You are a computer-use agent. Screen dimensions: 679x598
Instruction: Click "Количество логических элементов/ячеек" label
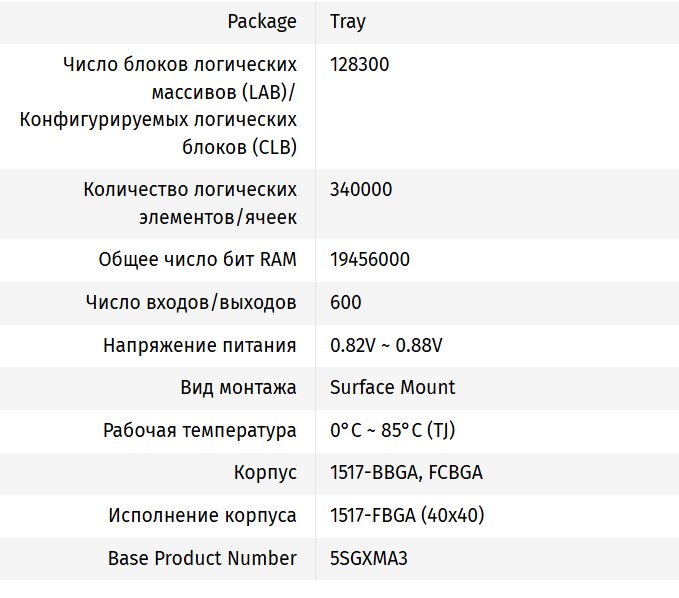point(190,203)
